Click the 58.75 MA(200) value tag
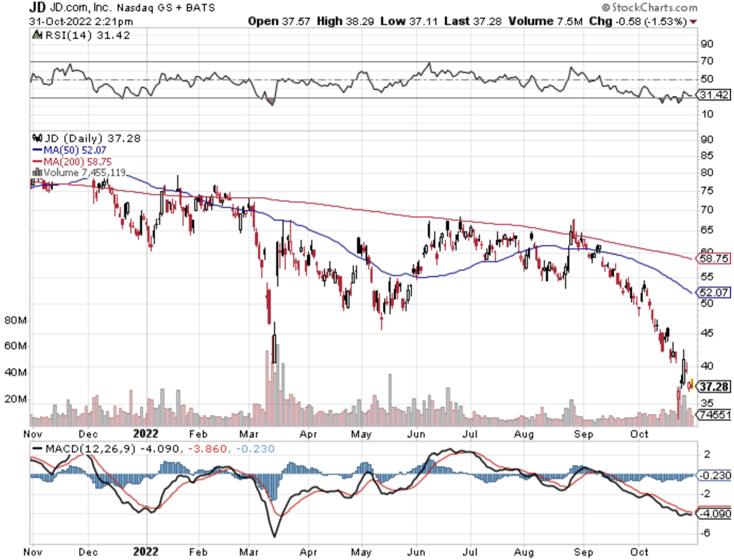Viewport: 734px width, 560px height. (x=713, y=258)
